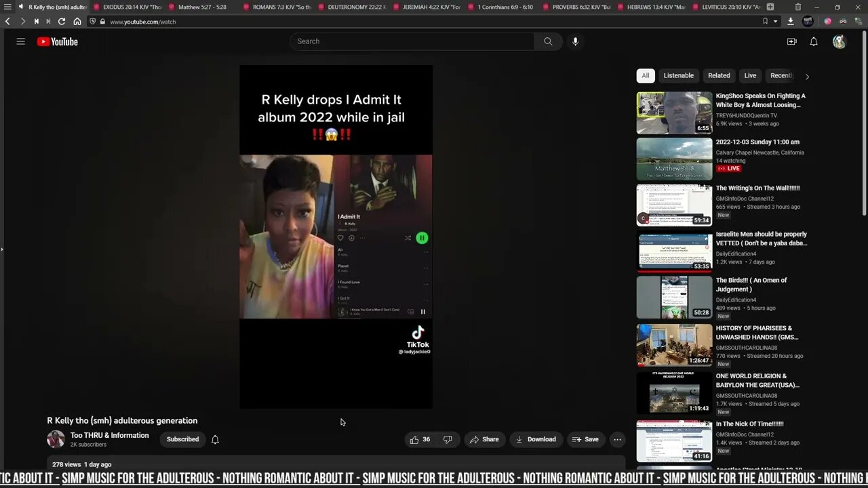Open the Too THRU & Information channel
This screenshot has height=488, width=868.
(x=110, y=435)
